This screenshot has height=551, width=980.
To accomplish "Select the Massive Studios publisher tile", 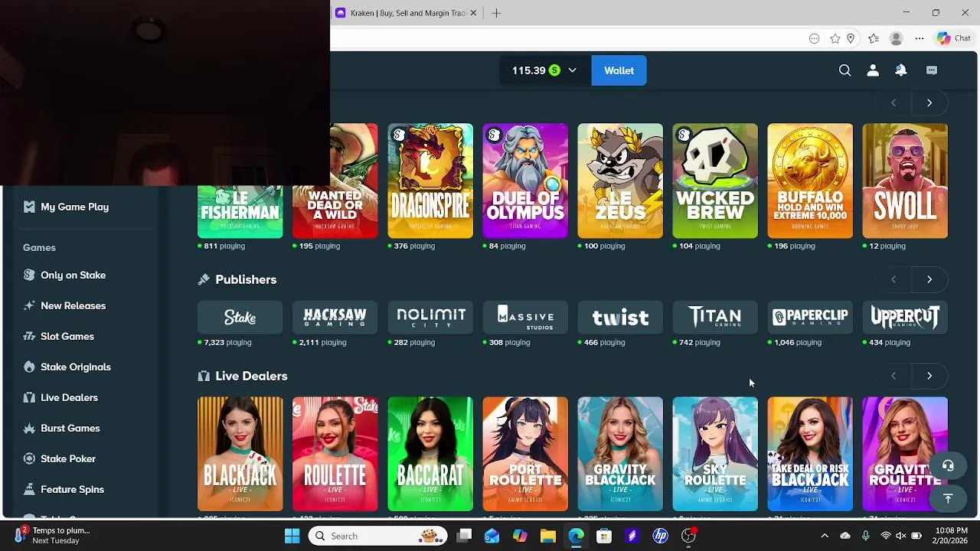I will tap(525, 317).
